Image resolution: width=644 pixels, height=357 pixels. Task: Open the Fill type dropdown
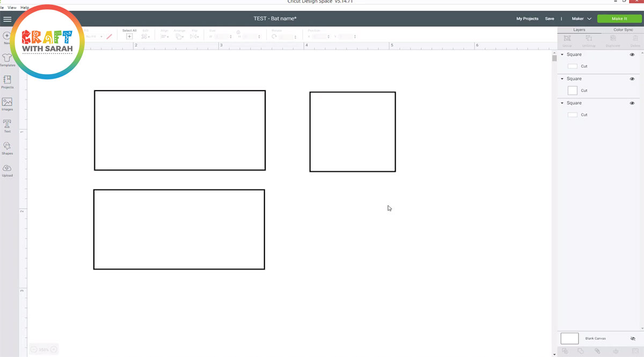(x=93, y=37)
